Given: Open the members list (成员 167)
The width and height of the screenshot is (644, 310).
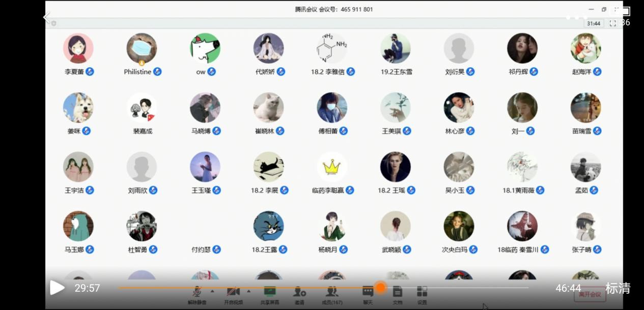Looking at the screenshot, I should pos(332,292).
